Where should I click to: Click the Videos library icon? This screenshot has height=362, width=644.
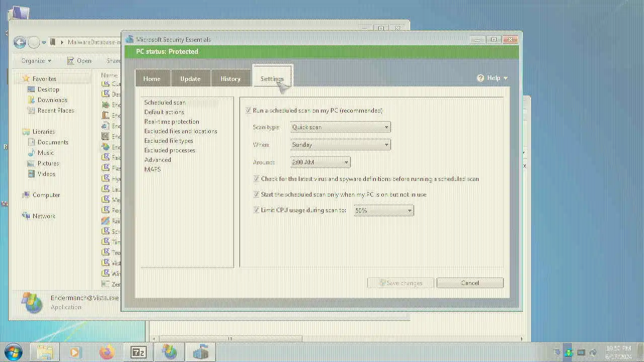tap(31, 173)
